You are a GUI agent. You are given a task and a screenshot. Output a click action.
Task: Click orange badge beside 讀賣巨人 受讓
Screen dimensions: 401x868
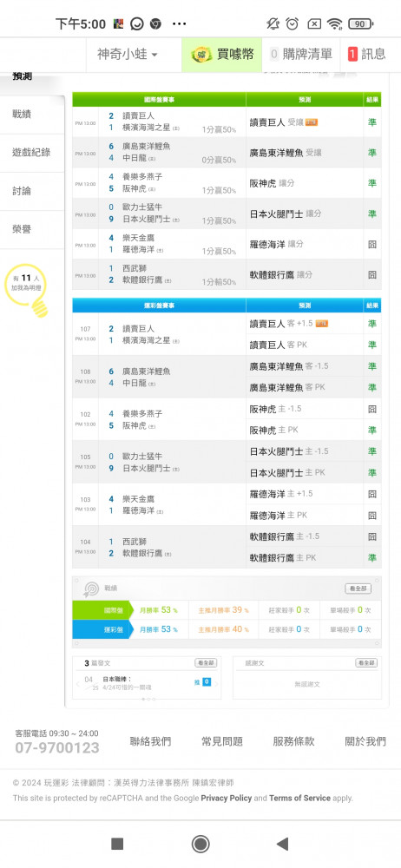pos(312,122)
